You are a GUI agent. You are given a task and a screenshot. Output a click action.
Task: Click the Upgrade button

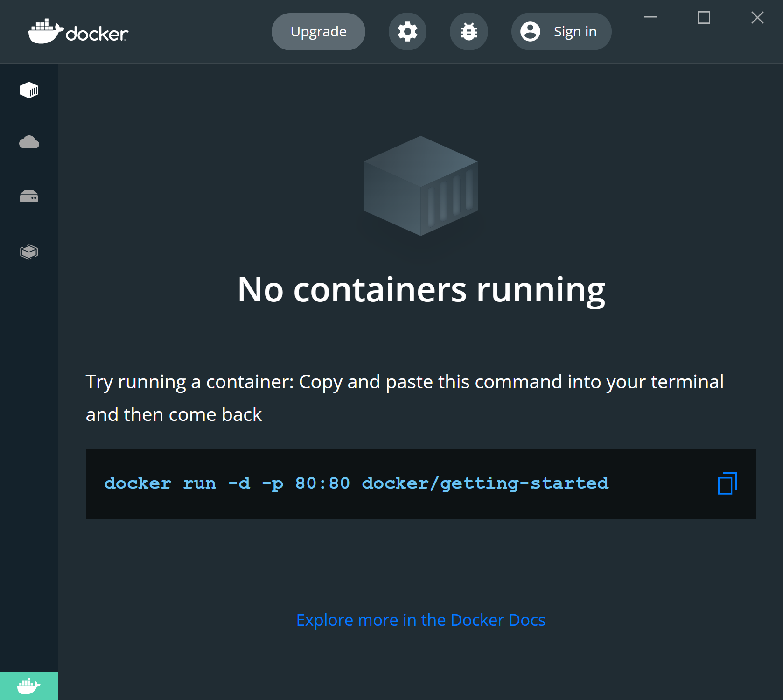(x=318, y=32)
